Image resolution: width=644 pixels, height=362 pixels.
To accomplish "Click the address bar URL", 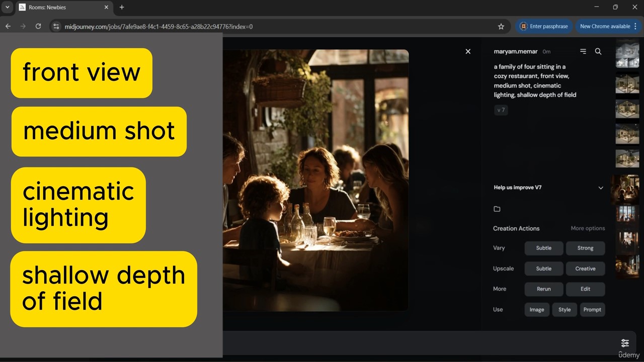I will [x=158, y=26].
